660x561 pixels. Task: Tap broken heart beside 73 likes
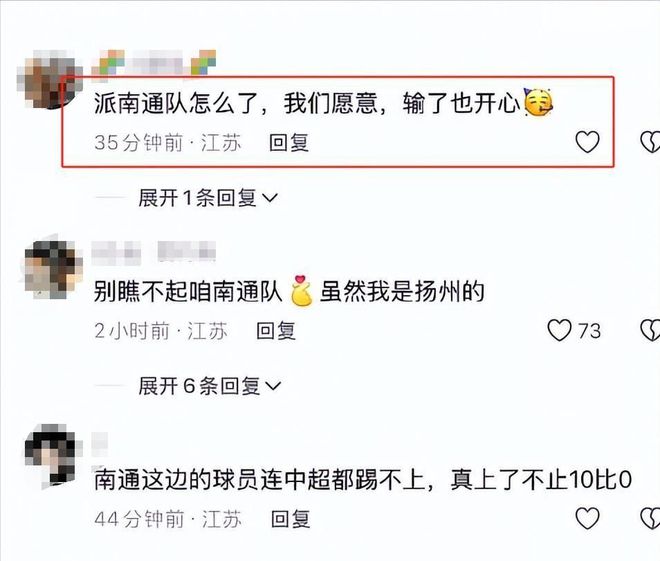(650, 330)
